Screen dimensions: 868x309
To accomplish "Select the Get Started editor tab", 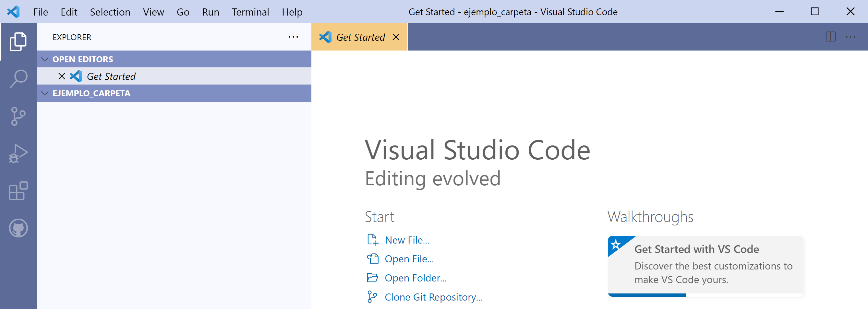I will 360,37.
